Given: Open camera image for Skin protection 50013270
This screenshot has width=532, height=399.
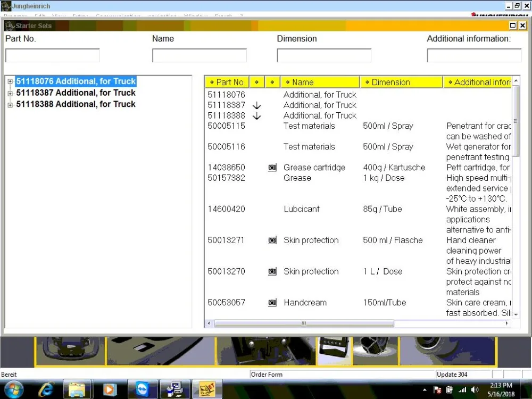Looking at the screenshot, I should 272,271.
